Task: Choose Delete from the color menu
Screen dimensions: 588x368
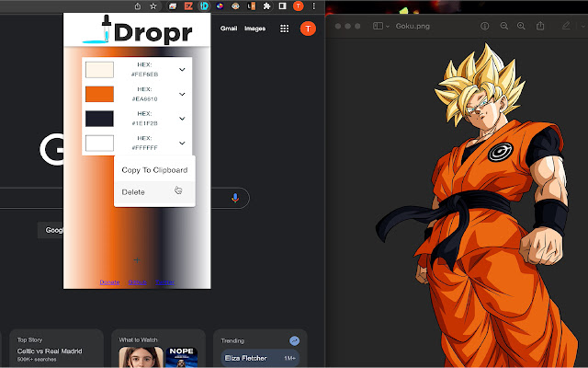Action: (x=154, y=192)
